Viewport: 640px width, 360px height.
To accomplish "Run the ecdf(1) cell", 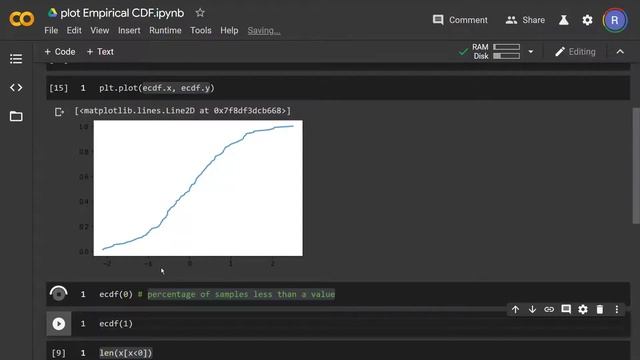I will pos(58,324).
